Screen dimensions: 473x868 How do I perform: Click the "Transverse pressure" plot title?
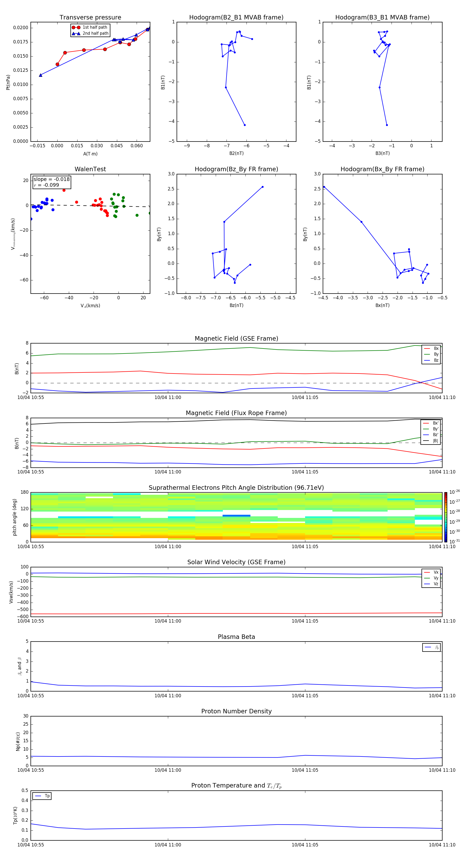pos(90,18)
